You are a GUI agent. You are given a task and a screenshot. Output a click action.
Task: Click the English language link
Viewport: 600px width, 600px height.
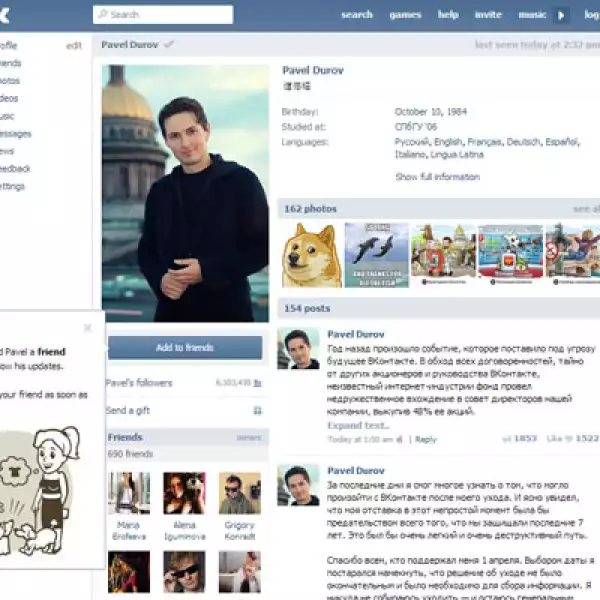(x=448, y=142)
